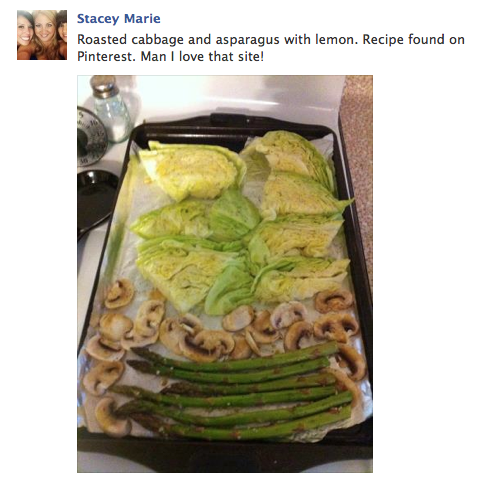Image resolution: width=484 pixels, height=481 pixels.
Task: Click the black stove burner in the photo
Action: click(97, 202)
